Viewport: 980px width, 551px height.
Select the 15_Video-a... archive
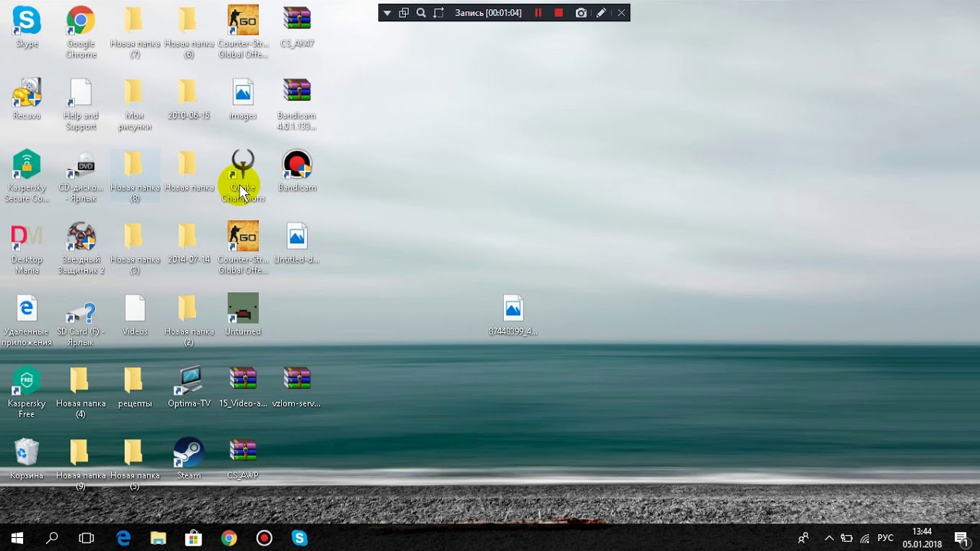click(243, 386)
